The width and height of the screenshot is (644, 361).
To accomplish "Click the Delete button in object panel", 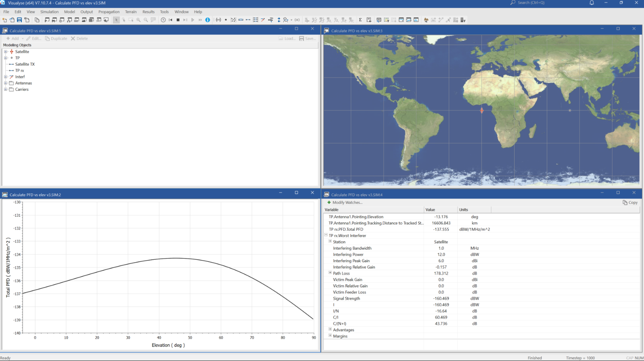I will point(80,39).
